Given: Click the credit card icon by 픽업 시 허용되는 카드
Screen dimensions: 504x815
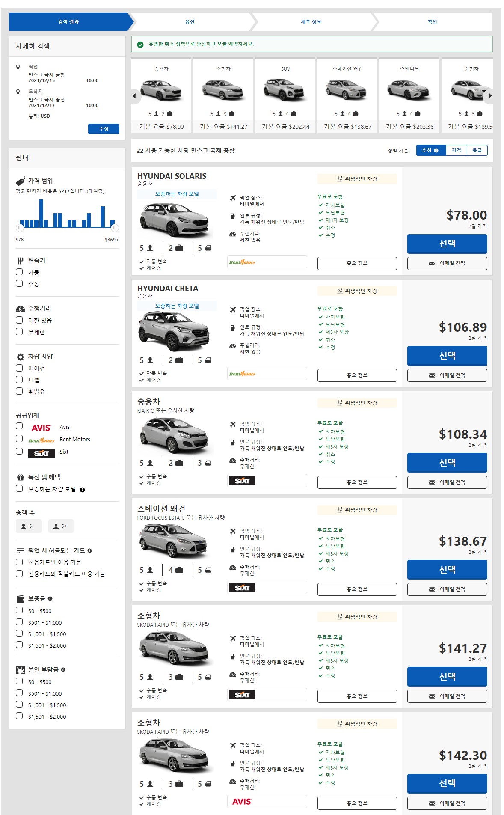Looking at the screenshot, I should (20, 551).
